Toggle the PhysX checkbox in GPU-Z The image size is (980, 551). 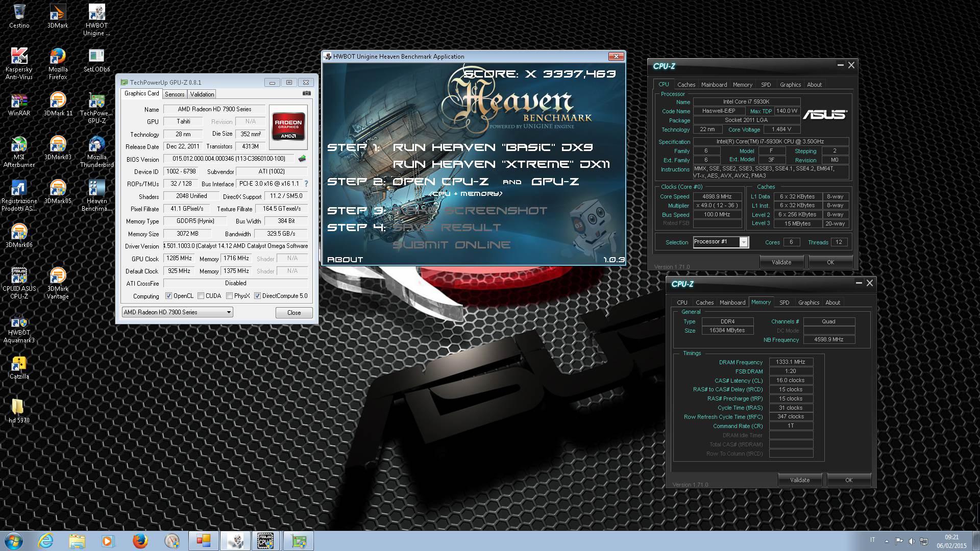click(230, 296)
